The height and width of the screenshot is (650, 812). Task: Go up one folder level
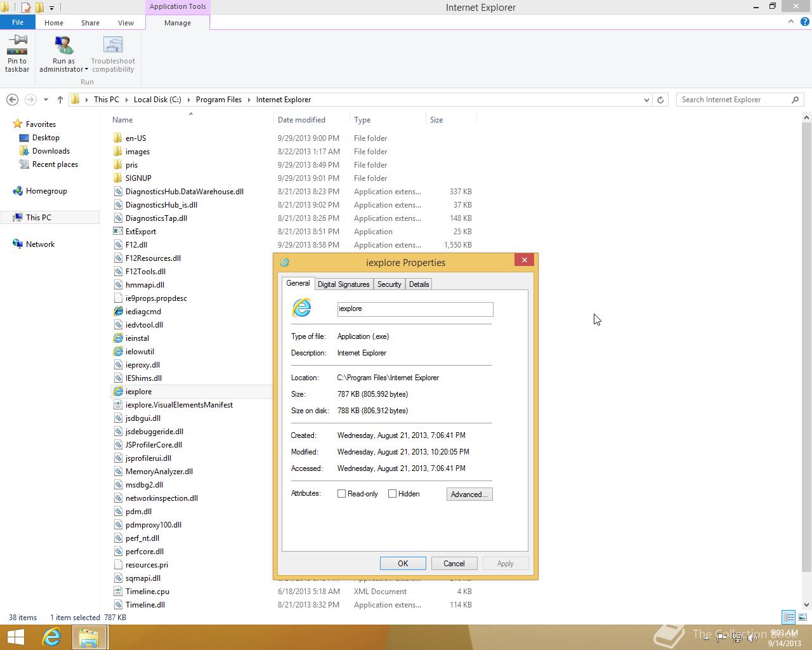pos(60,100)
